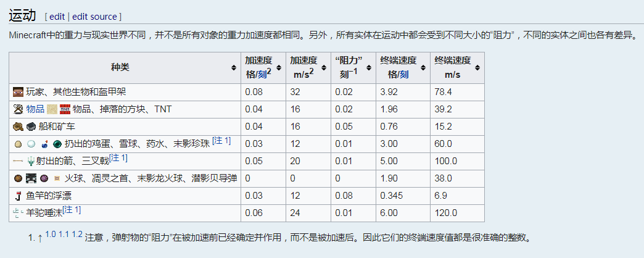Click the 船和矿车 row label
The image size is (644, 258).
coord(57,127)
